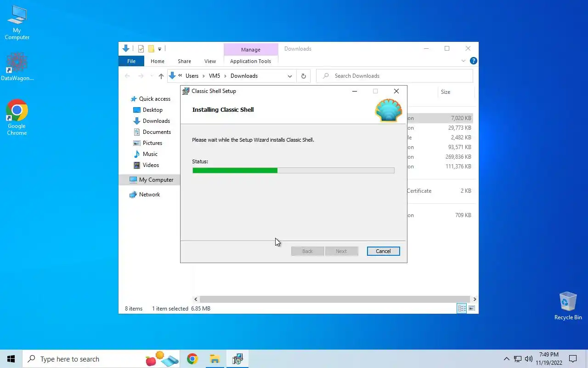Minimize the Classic Shell Setup dialog
The height and width of the screenshot is (368, 588).
[354, 91]
